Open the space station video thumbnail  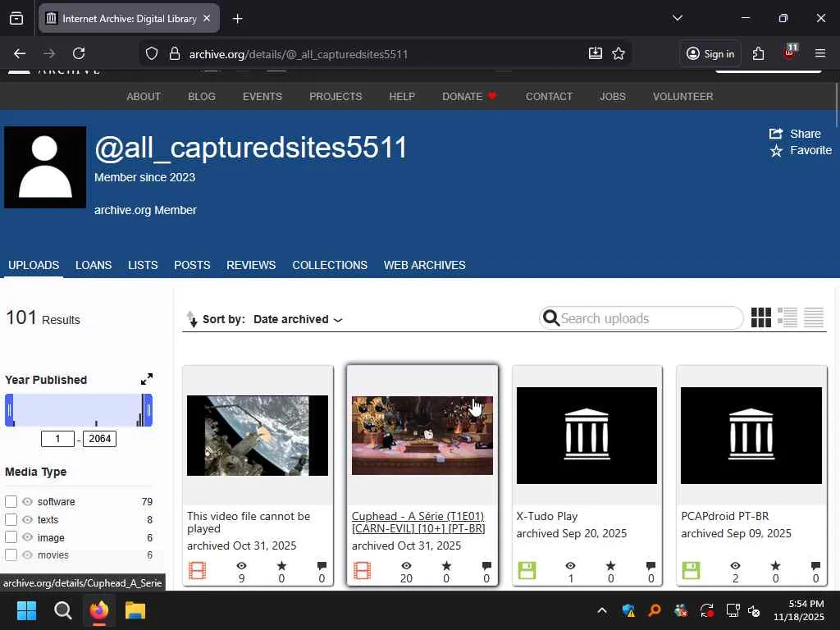(258, 436)
